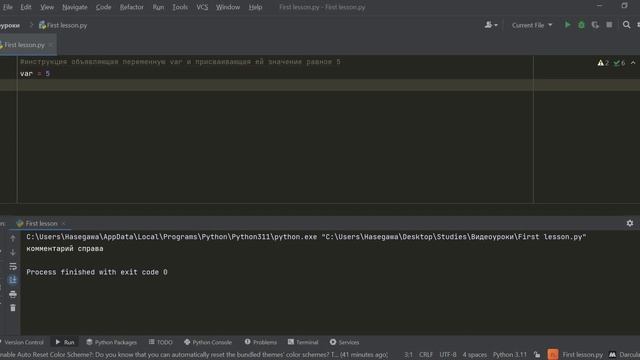Place cursor on var = 5 line
The height and width of the screenshot is (360, 640).
(35, 73)
